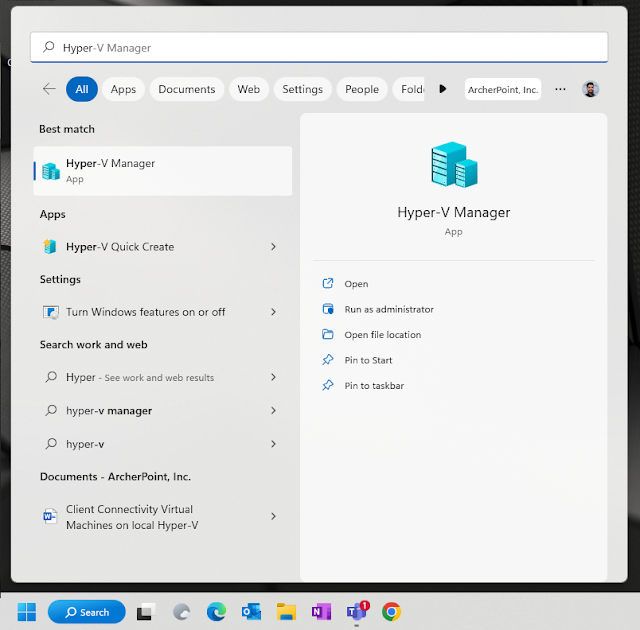Click Hyper-V Manager icon in best match
This screenshot has width=640, height=630.
click(51, 171)
